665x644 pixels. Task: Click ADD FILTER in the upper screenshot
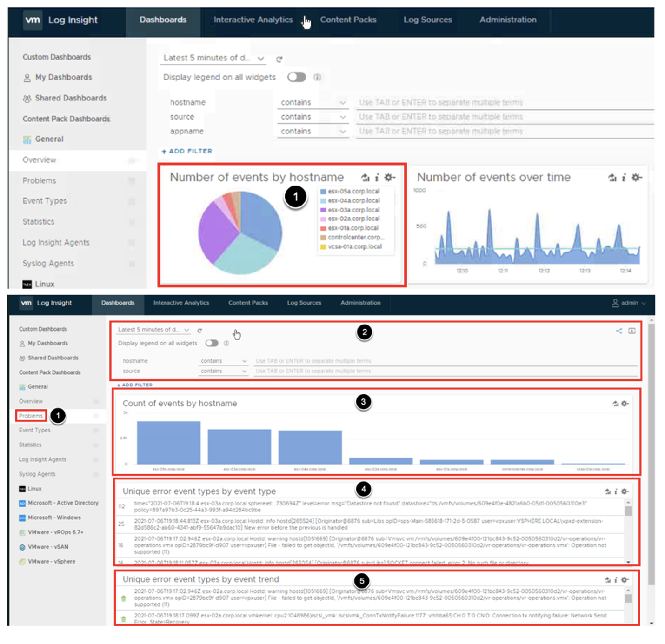click(x=187, y=151)
